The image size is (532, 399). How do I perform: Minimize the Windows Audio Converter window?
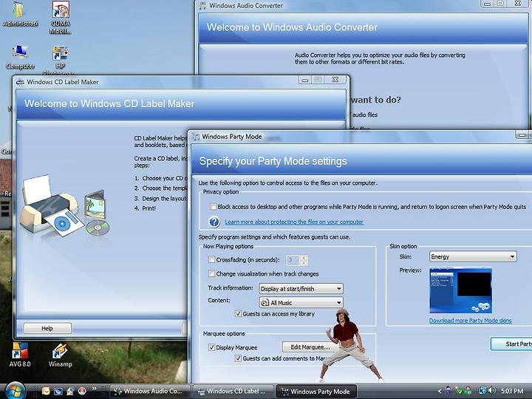click(487, 4)
